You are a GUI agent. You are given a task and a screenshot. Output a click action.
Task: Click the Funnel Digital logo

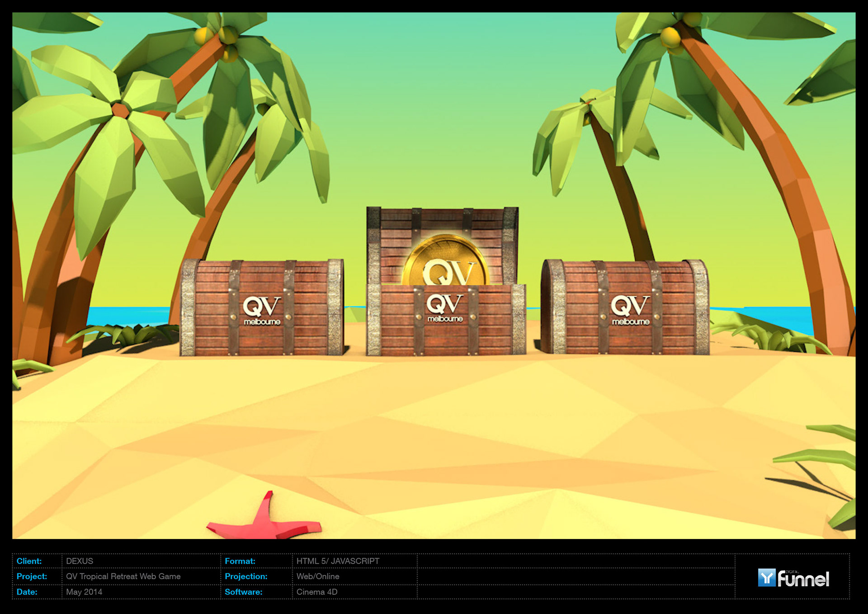793,578
